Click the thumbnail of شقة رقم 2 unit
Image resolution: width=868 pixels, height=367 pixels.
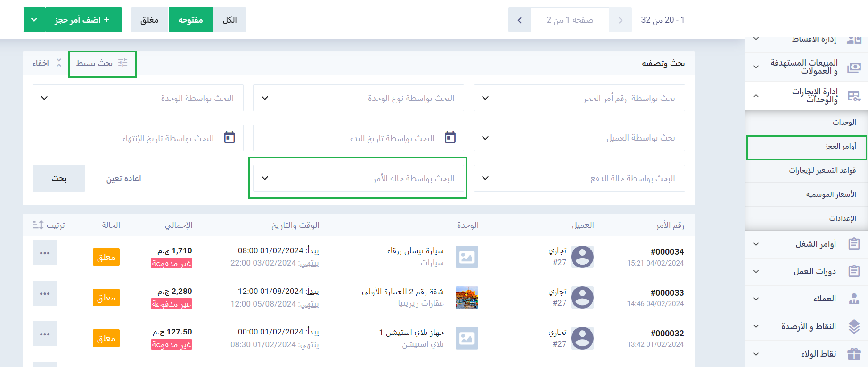pyautogui.click(x=467, y=298)
